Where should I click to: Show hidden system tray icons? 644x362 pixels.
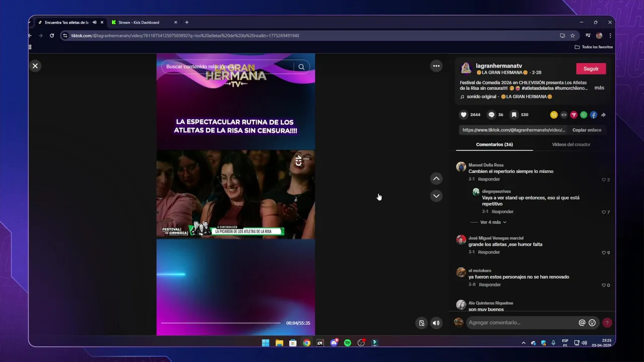click(523, 343)
